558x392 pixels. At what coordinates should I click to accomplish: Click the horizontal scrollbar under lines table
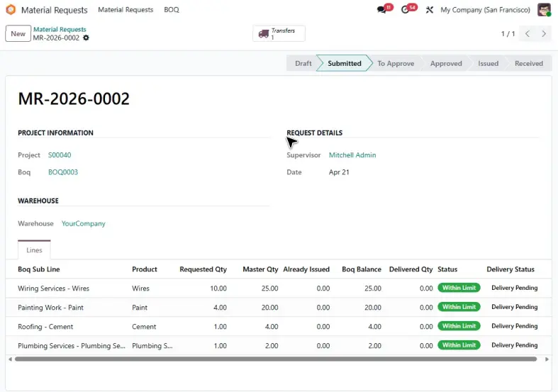pyautogui.click(x=276, y=359)
